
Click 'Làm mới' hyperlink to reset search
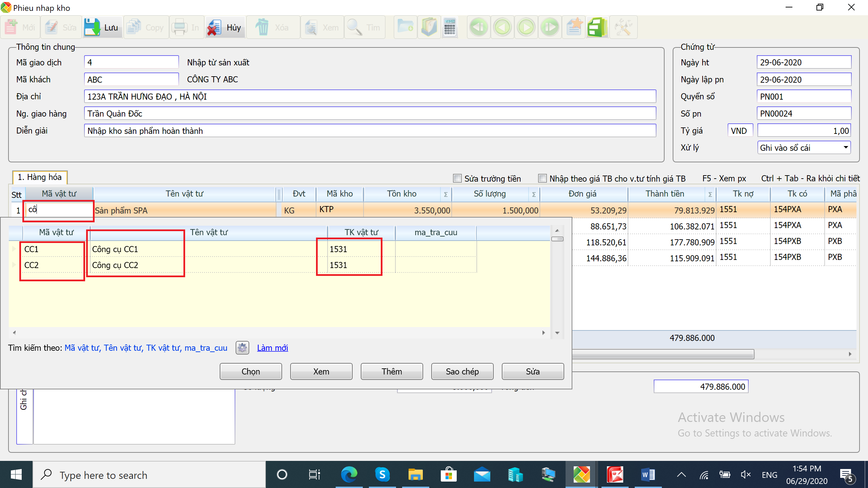(x=273, y=347)
